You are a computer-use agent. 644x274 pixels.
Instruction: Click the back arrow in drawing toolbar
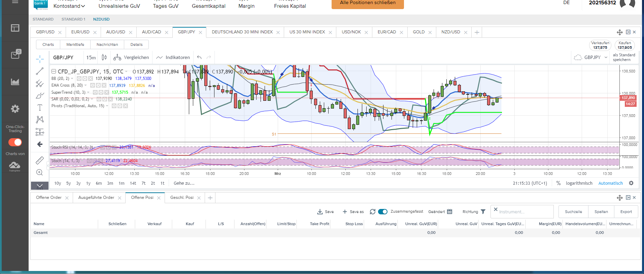click(40, 144)
